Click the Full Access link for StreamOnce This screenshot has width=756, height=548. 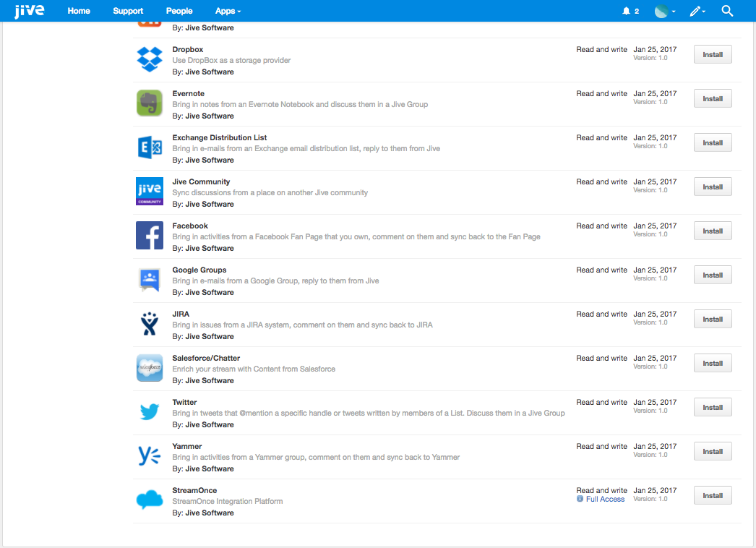coord(605,500)
